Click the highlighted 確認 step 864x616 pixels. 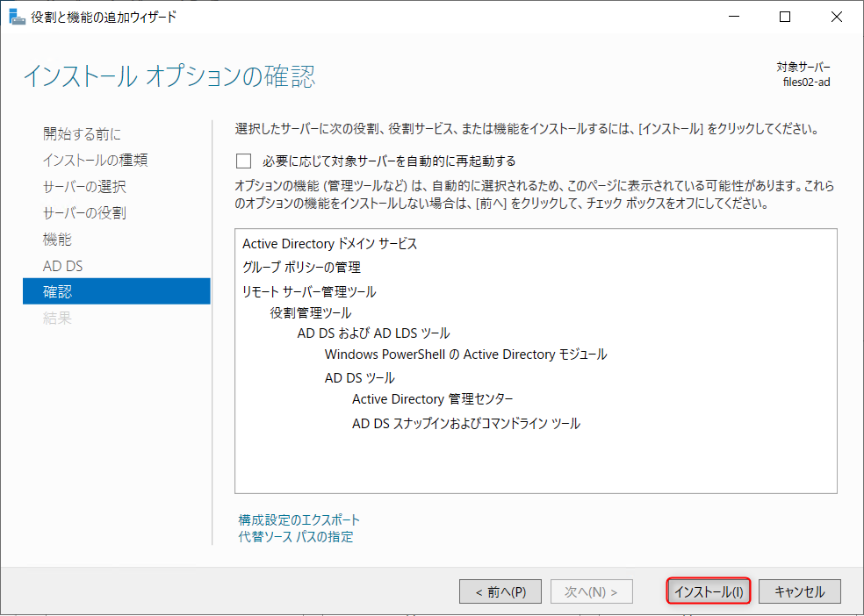[x=116, y=291]
